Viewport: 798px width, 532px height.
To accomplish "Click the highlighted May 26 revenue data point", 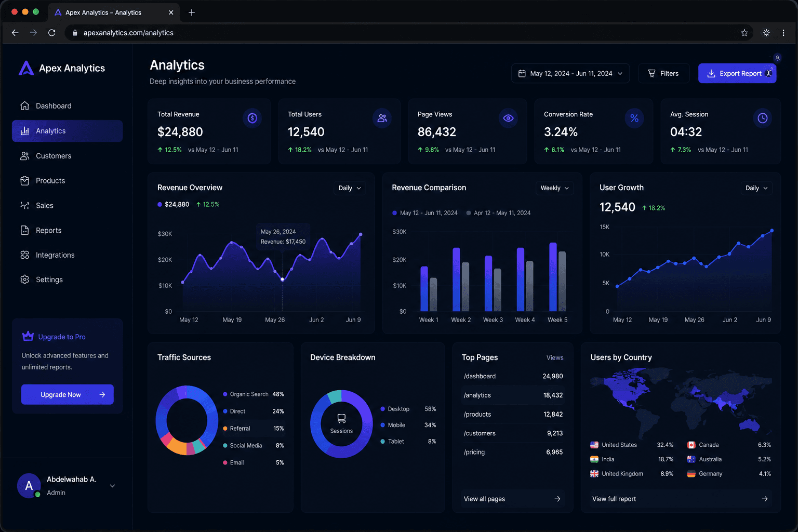I will pos(283,280).
